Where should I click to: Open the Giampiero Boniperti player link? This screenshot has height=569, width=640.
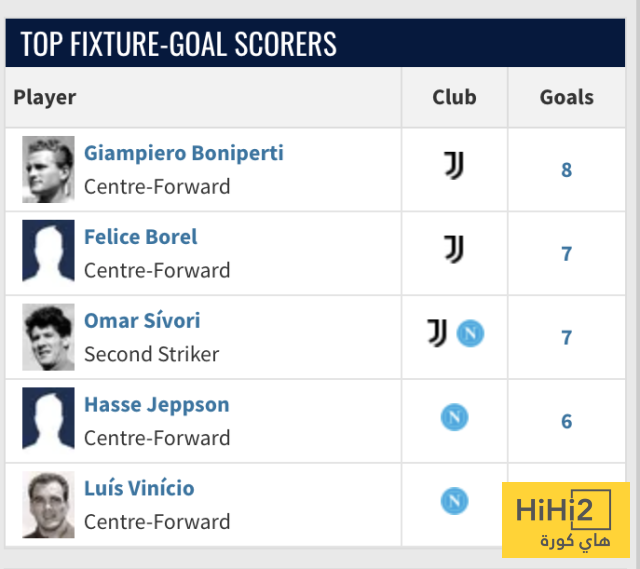pyautogui.click(x=183, y=153)
